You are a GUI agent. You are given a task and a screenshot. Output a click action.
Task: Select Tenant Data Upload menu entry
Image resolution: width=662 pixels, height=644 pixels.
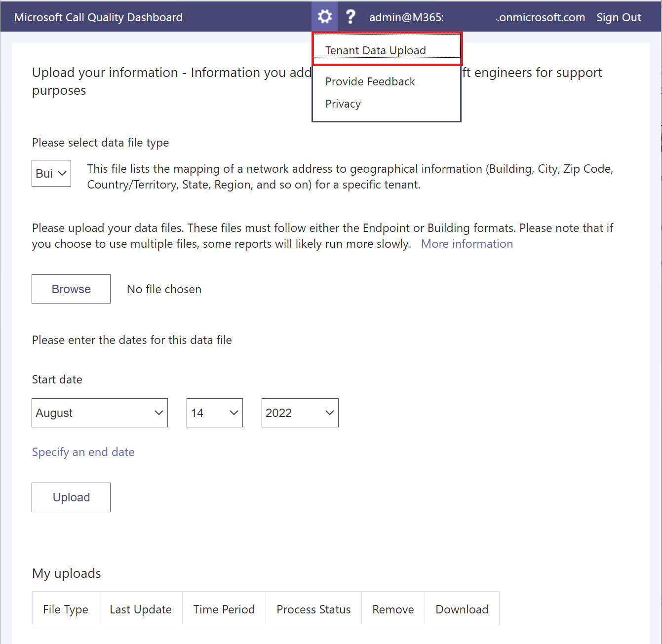[x=387, y=50]
